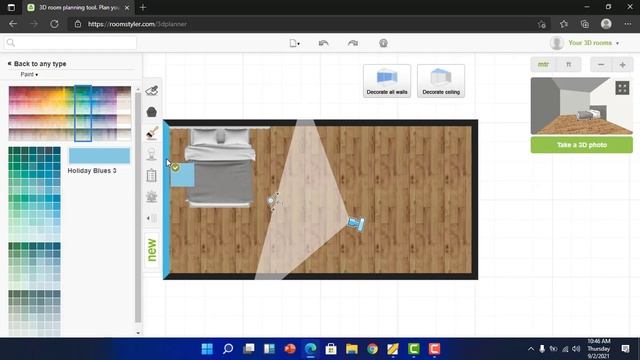The height and width of the screenshot is (360, 640).
Task: Click the green 'new' sidebar badge
Action: [151, 250]
